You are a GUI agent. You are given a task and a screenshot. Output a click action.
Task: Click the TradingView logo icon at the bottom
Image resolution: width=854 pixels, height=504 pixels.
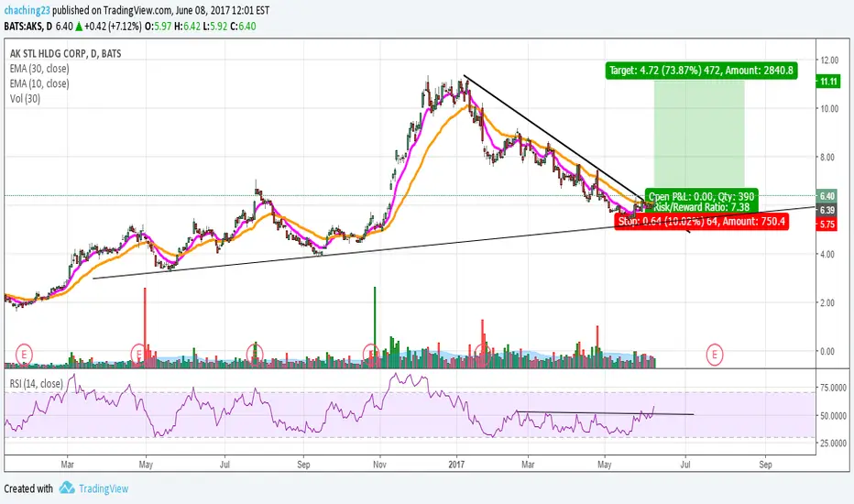pyautogui.click(x=67, y=488)
